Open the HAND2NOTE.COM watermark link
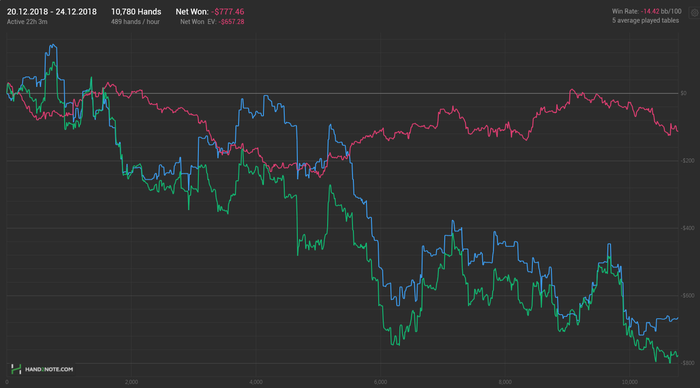The height and width of the screenshot is (388, 700). pyautogui.click(x=49, y=369)
